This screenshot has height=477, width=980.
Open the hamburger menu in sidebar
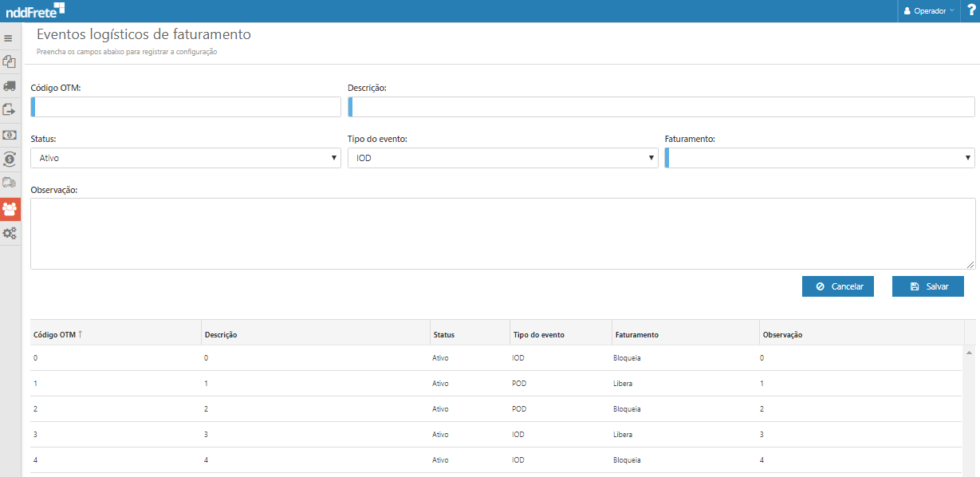point(9,37)
